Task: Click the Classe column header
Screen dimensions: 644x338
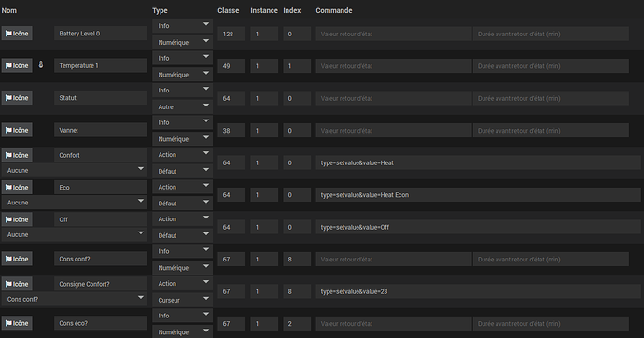Action: coord(229,10)
